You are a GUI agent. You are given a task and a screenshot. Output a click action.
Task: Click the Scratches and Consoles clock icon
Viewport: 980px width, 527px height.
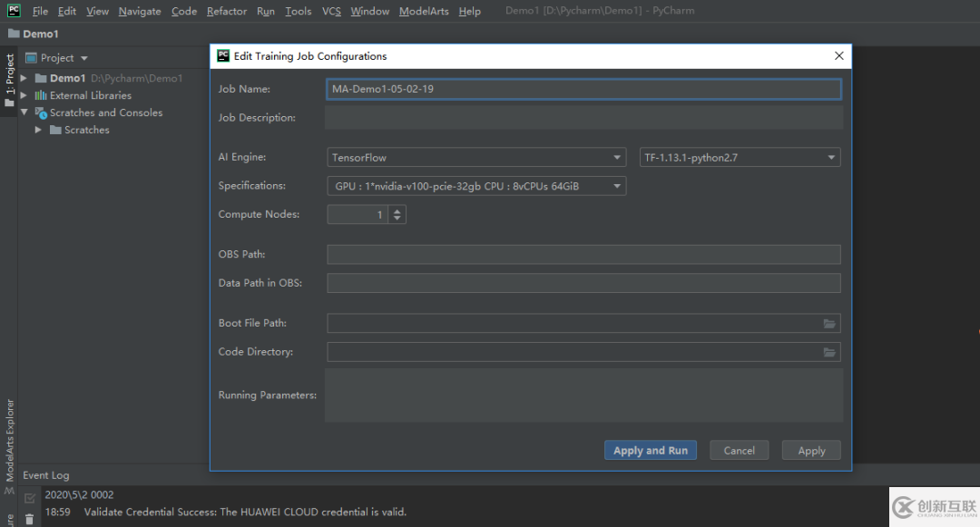pos(41,113)
